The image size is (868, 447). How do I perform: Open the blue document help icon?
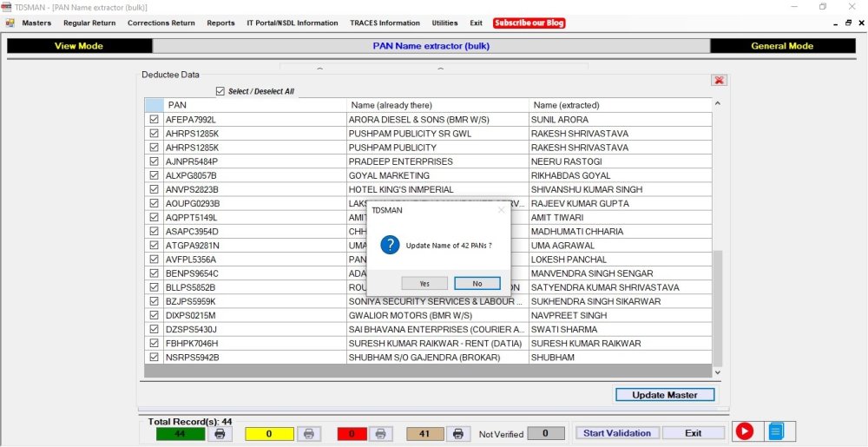776,431
